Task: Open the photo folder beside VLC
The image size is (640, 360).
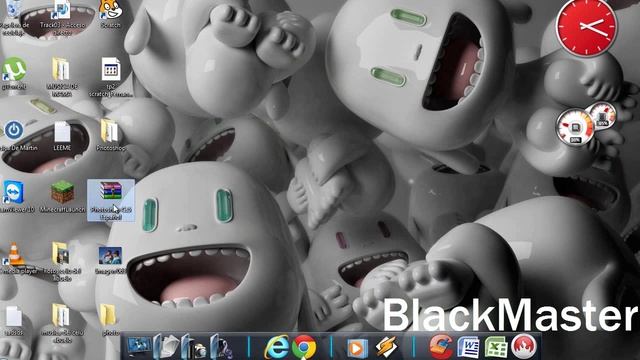Action: pyautogui.click(x=61, y=254)
